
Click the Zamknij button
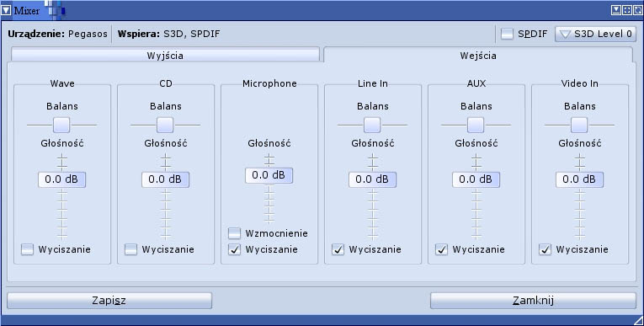(x=533, y=301)
